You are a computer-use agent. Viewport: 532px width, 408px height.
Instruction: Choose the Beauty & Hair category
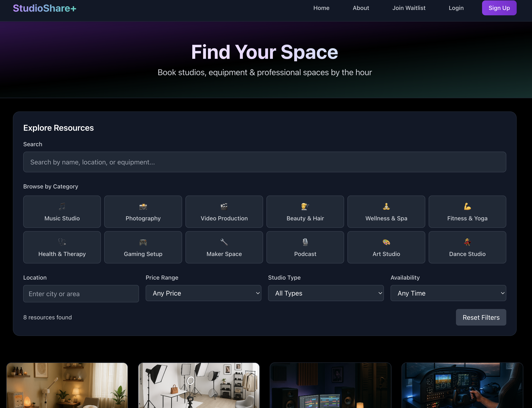coord(305,211)
